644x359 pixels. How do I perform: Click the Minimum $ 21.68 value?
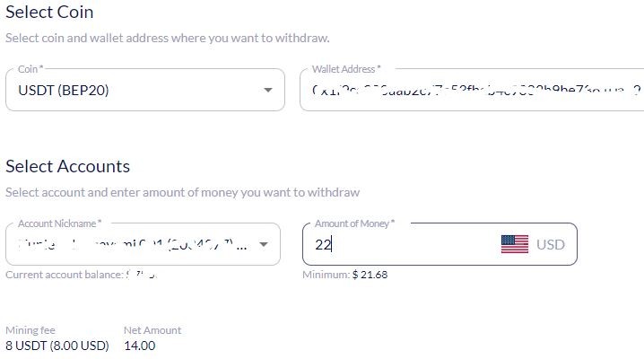370,275
